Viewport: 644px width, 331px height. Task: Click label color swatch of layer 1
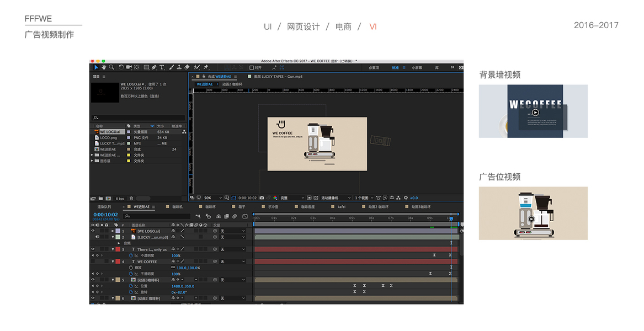click(x=118, y=231)
